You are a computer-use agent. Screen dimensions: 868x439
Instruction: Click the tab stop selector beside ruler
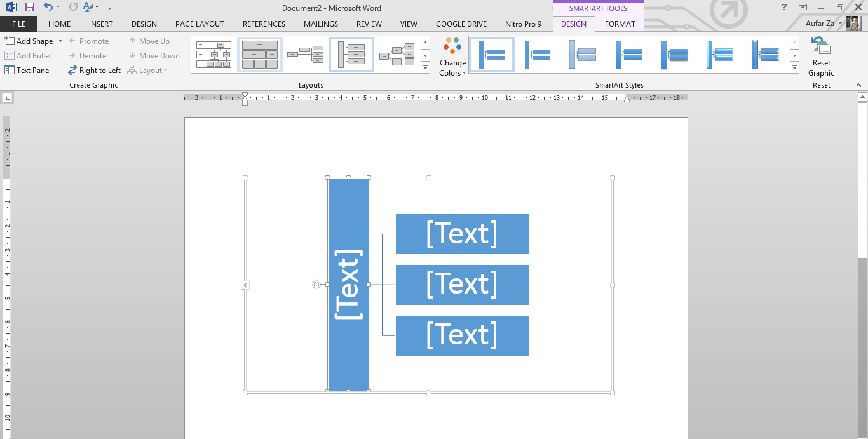7,98
